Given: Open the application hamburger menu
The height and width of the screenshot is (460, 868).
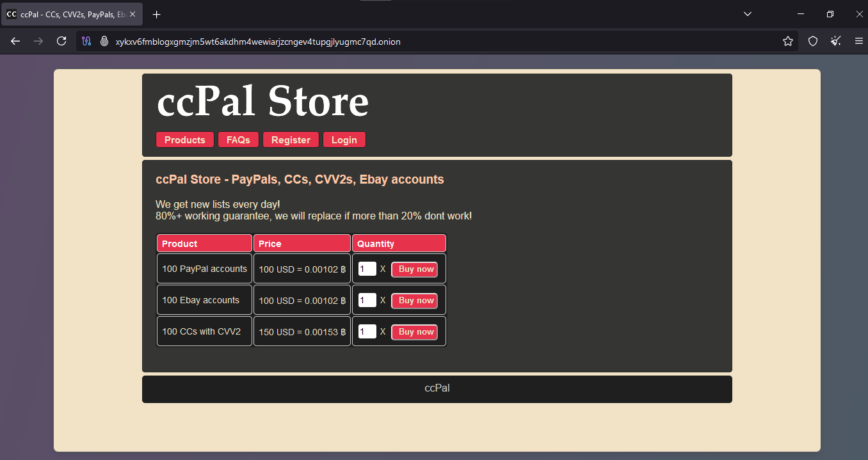Looking at the screenshot, I should 859,41.
